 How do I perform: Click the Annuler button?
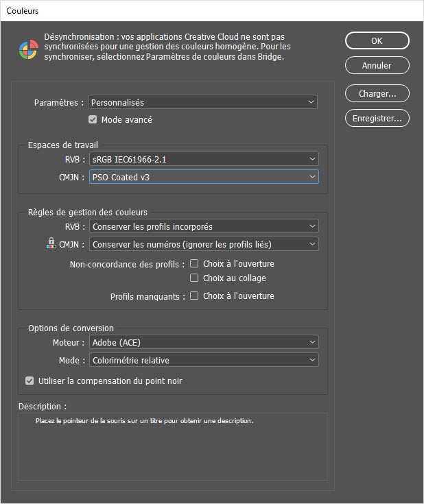[377, 66]
